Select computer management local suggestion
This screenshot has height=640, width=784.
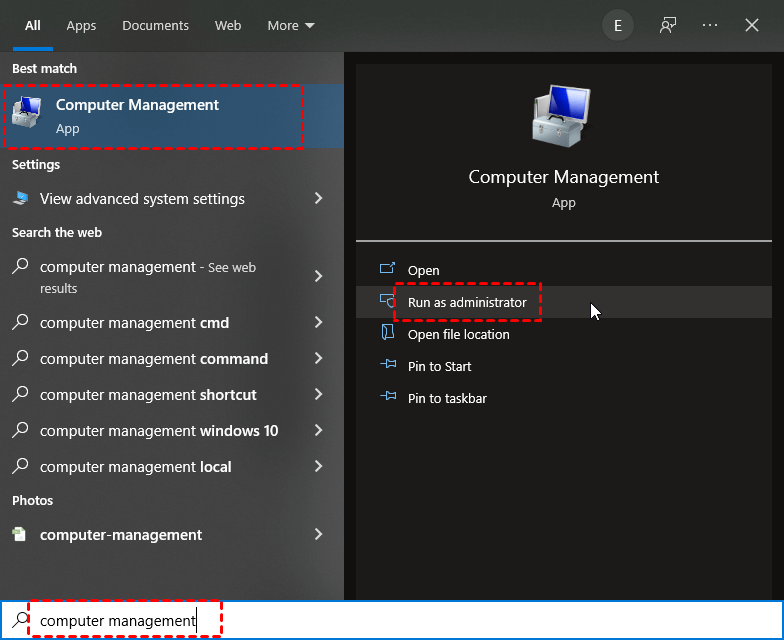[x=172, y=466]
